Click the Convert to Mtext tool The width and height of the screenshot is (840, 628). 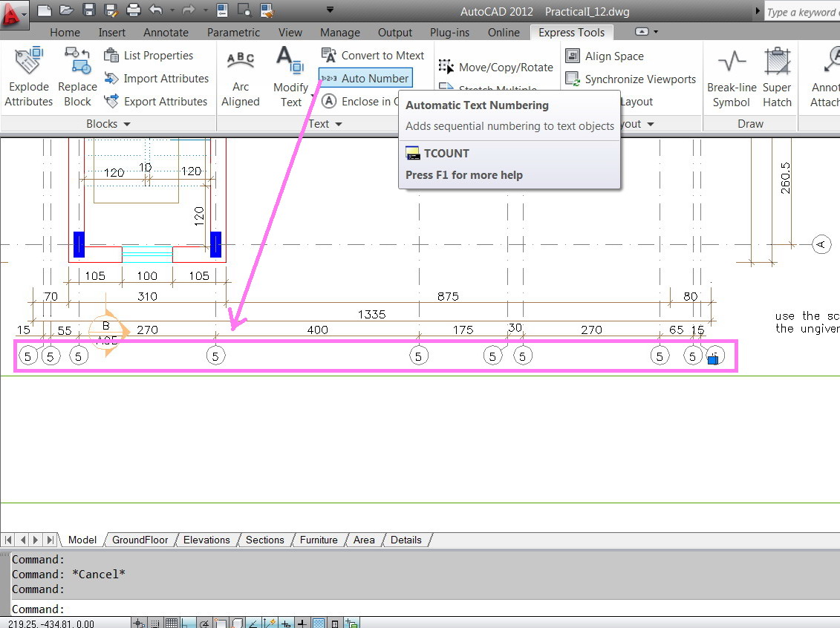point(373,55)
